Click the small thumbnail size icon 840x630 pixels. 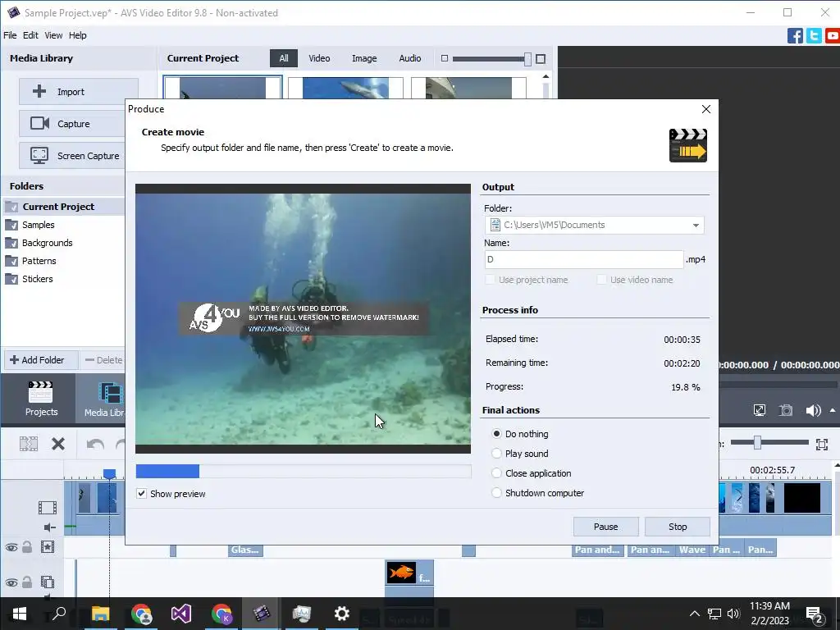coord(444,58)
